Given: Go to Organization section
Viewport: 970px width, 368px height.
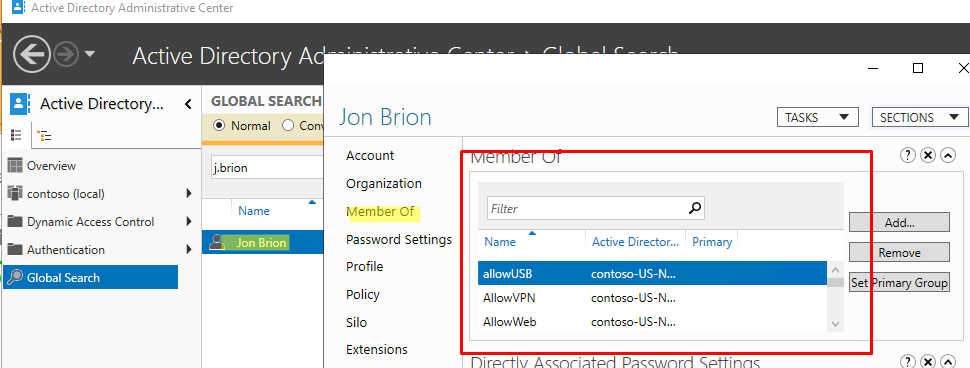Looking at the screenshot, I should (384, 184).
